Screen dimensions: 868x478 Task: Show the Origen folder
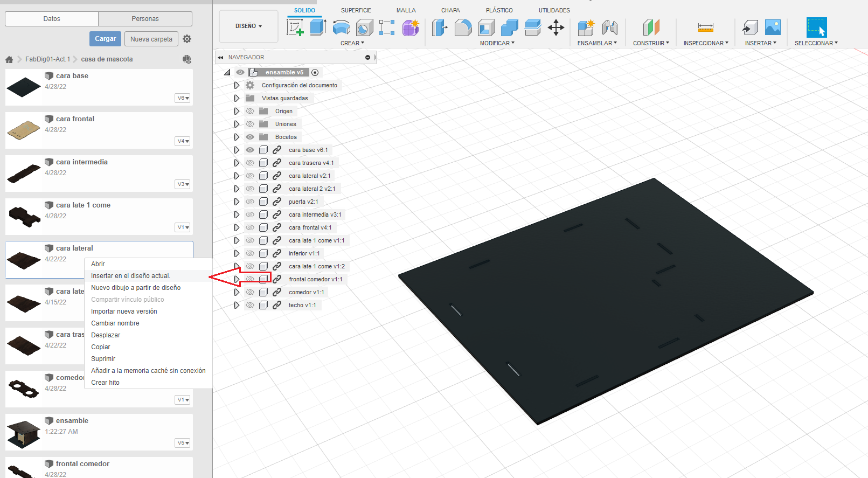(250, 111)
